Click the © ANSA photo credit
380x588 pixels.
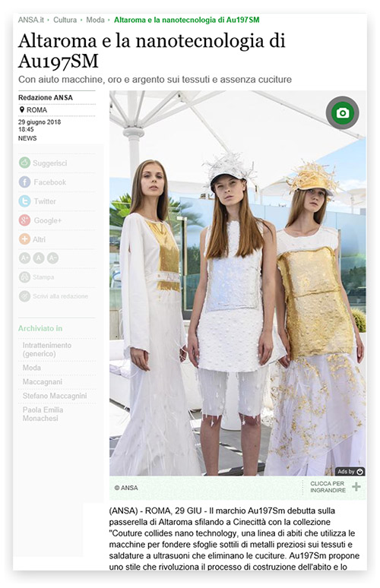(126, 488)
